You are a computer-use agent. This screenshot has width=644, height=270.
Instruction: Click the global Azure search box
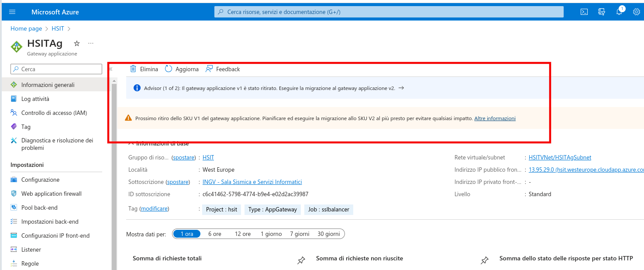(389, 12)
